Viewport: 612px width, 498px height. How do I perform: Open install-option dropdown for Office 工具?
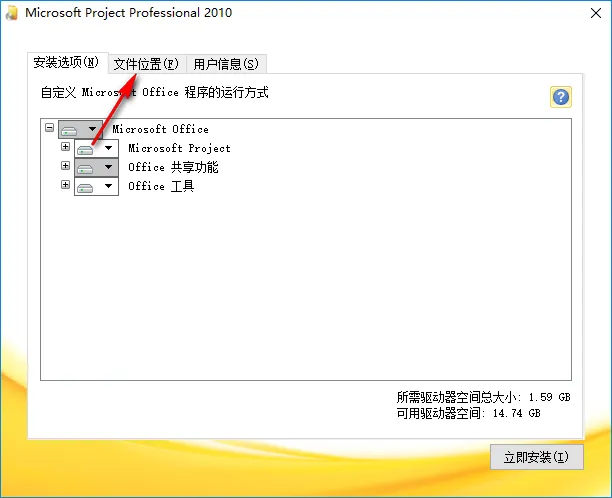tap(96, 186)
